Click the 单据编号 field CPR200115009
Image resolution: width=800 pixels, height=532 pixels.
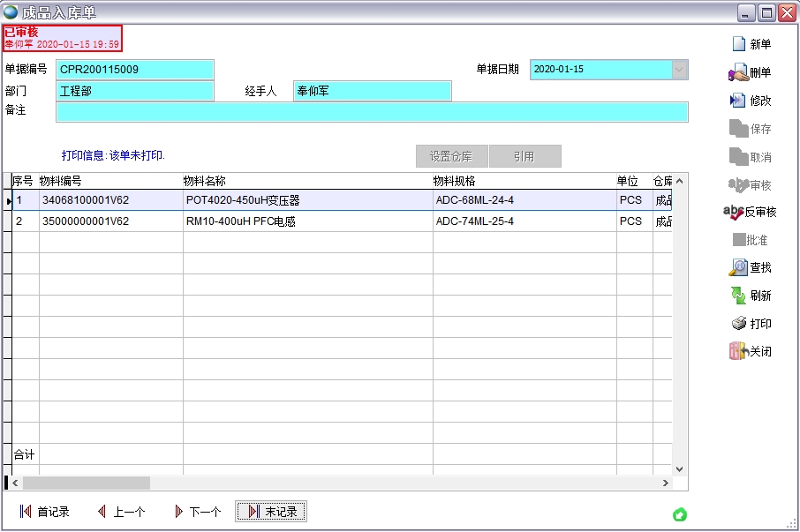click(x=135, y=70)
